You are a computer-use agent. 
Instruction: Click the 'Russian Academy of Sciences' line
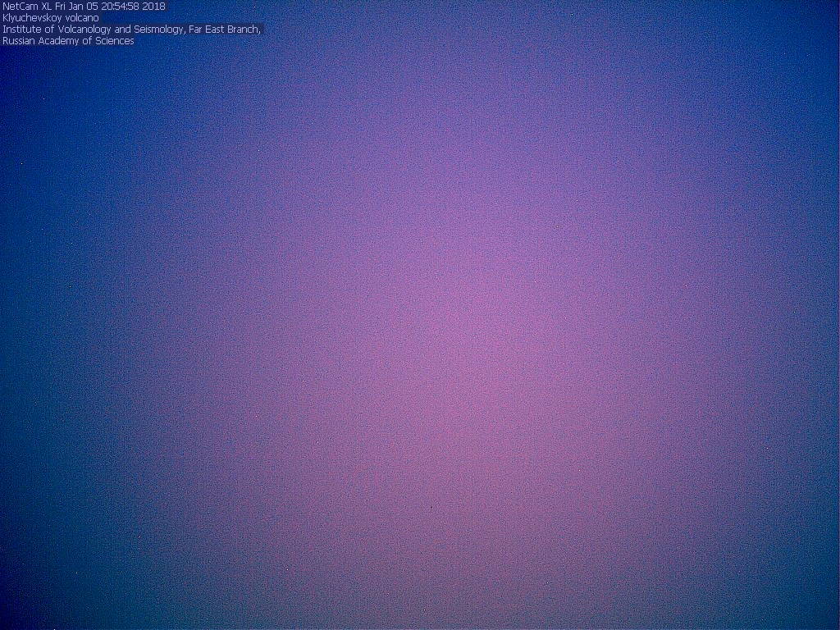pos(68,41)
